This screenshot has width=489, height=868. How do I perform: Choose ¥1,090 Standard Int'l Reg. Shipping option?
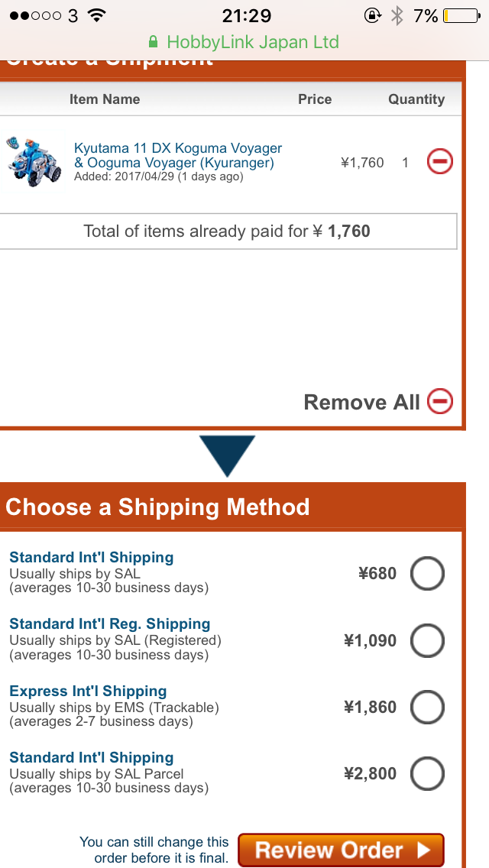[427, 640]
